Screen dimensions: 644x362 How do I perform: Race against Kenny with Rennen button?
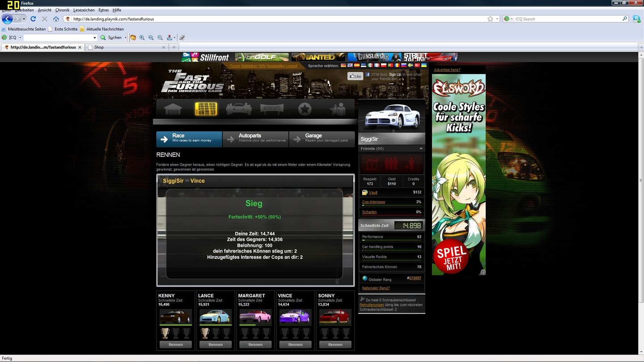176,345
